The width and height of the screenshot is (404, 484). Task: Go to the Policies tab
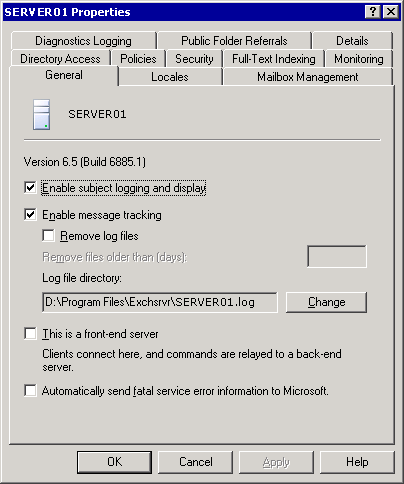(138, 59)
